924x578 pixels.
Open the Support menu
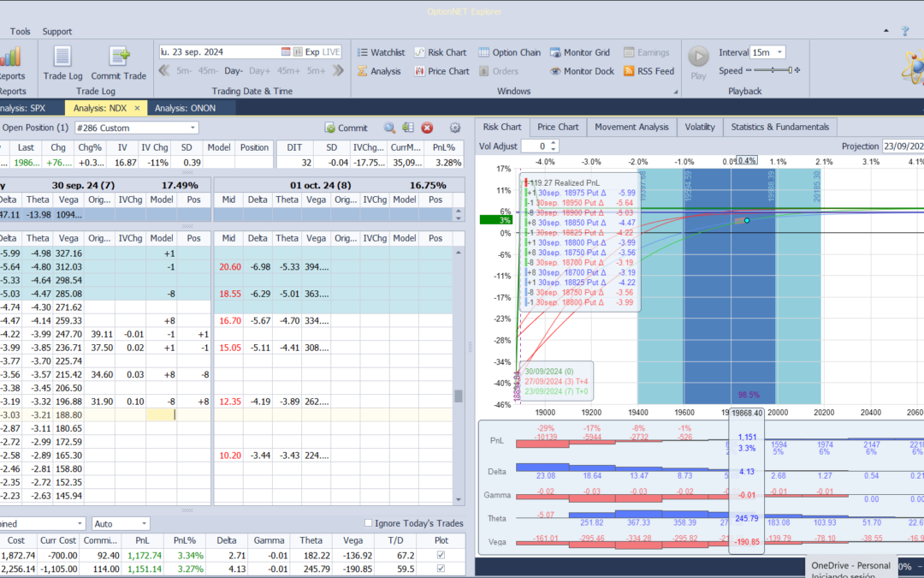[57, 32]
